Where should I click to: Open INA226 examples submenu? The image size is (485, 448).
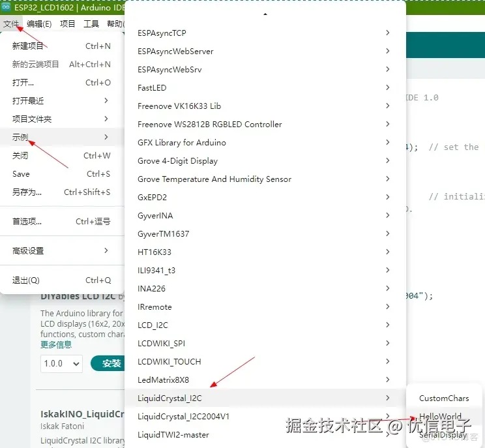click(265, 289)
